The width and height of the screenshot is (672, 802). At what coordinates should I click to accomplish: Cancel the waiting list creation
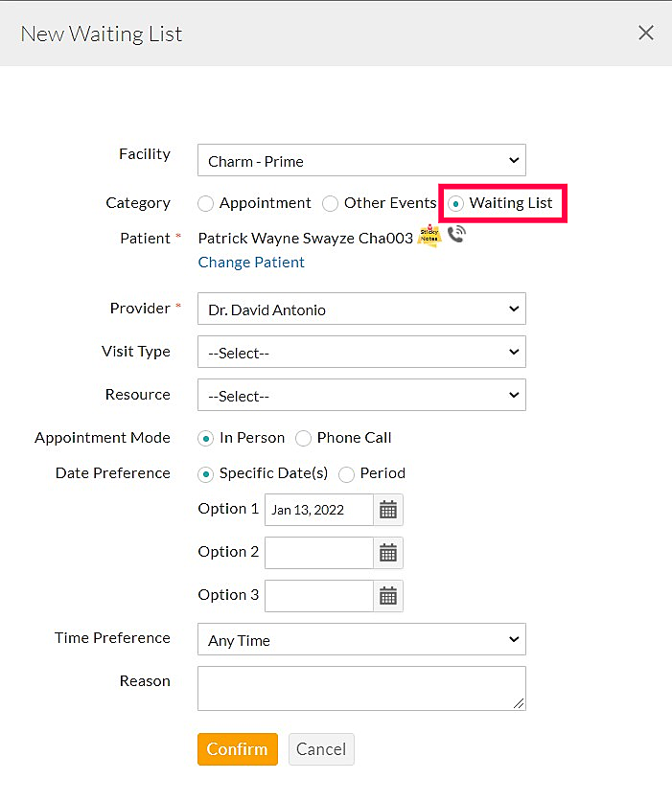click(321, 749)
